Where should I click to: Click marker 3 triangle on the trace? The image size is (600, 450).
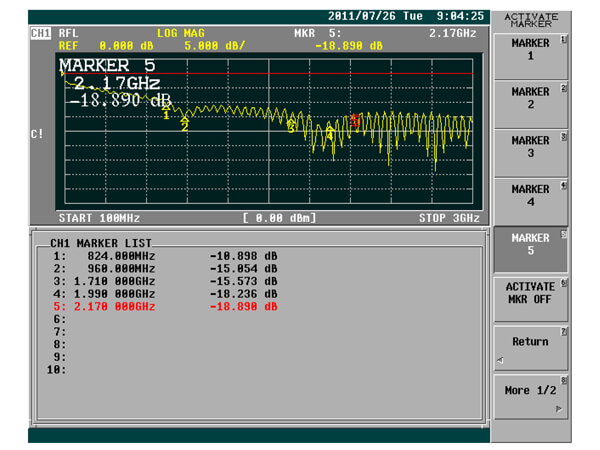coord(291,123)
